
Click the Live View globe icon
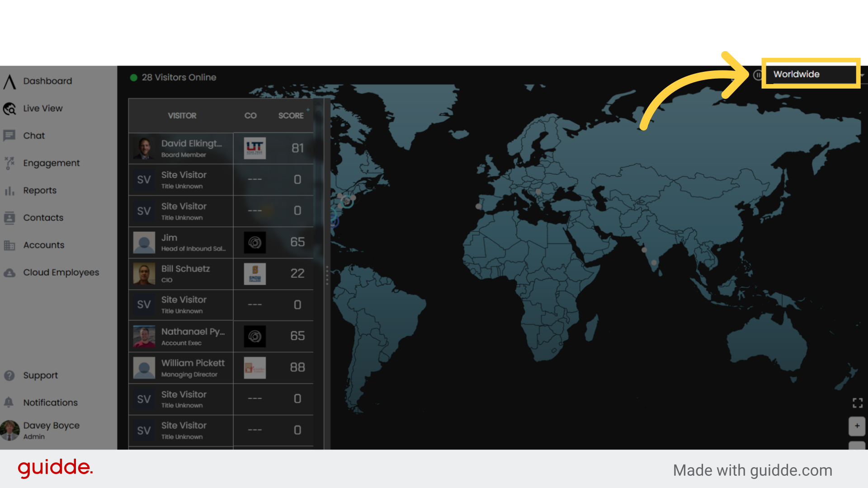pos(9,109)
